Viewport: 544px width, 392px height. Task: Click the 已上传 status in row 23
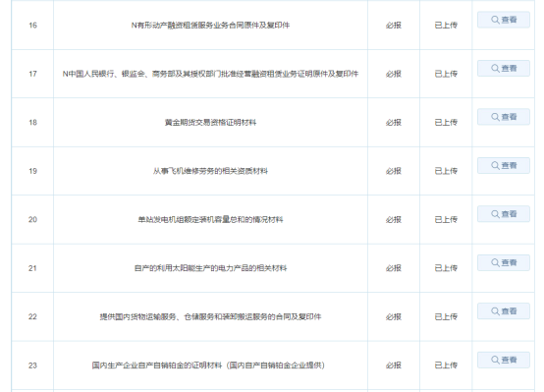(446, 365)
